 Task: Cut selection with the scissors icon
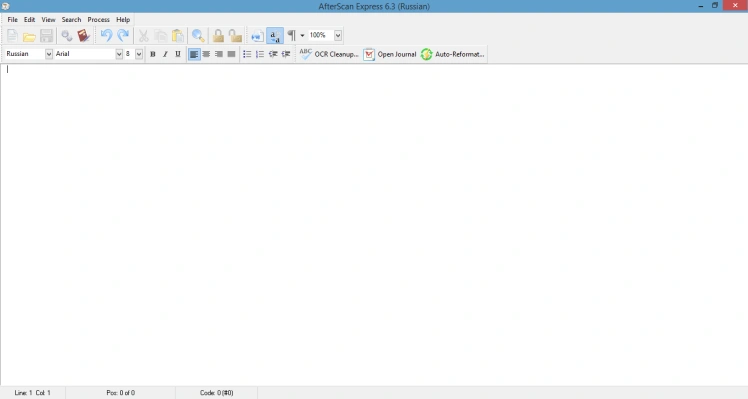click(144, 36)
